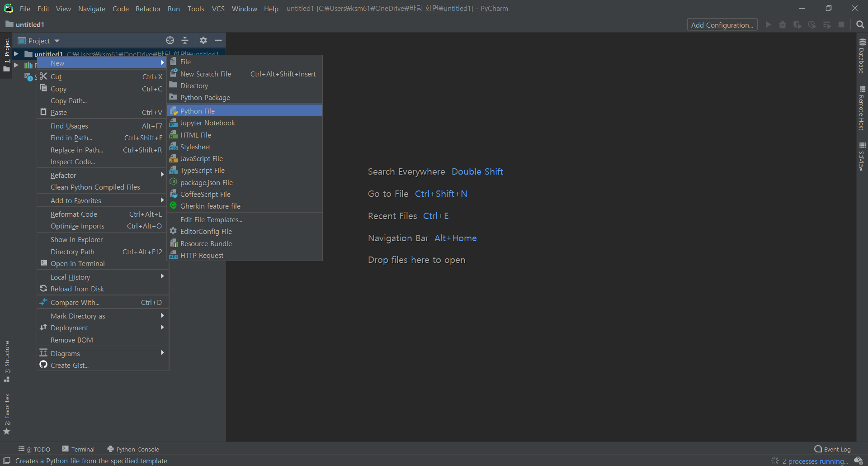The image size is (868, 466).
Task: Open the Database side tool window
Action: (x=862, y=56)
